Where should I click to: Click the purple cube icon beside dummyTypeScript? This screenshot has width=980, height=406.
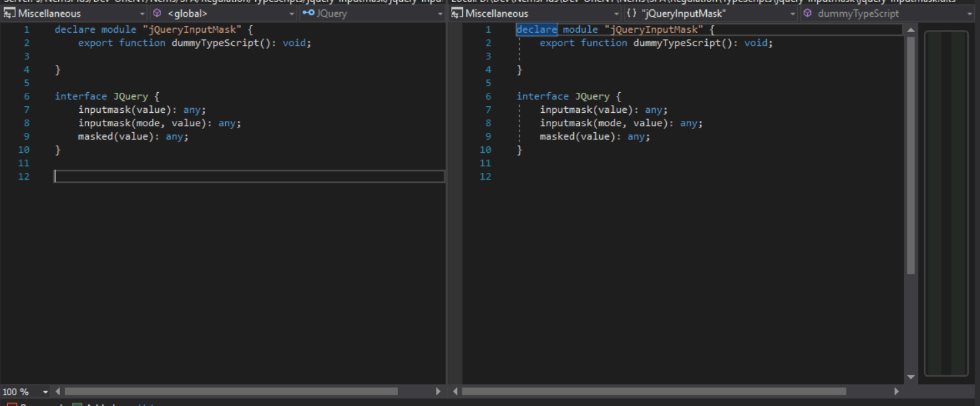click(x=808, y=13)
